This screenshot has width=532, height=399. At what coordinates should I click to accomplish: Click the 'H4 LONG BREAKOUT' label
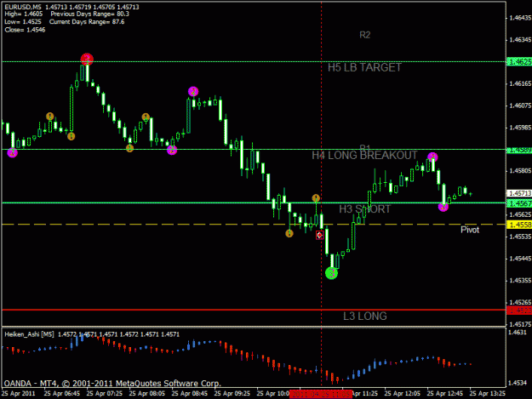coord(364,155)
